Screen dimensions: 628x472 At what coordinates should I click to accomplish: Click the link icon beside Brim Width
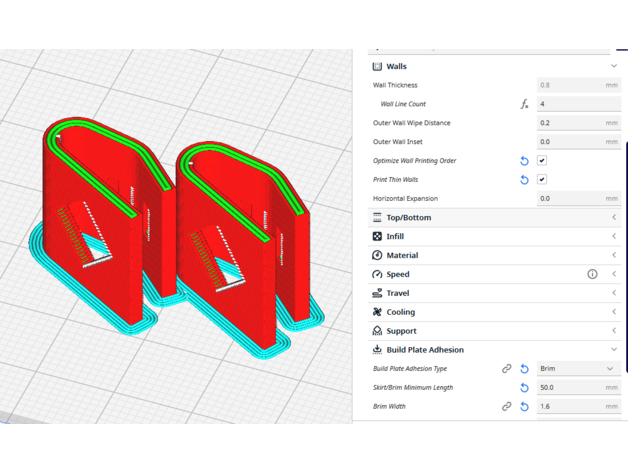pos(506,407)
